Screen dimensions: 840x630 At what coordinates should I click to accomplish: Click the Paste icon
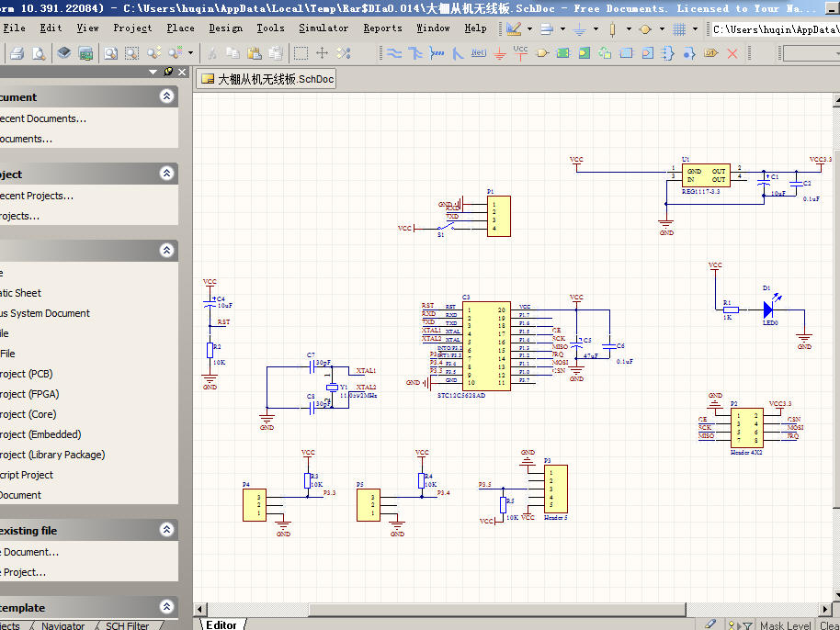[254, 53]
